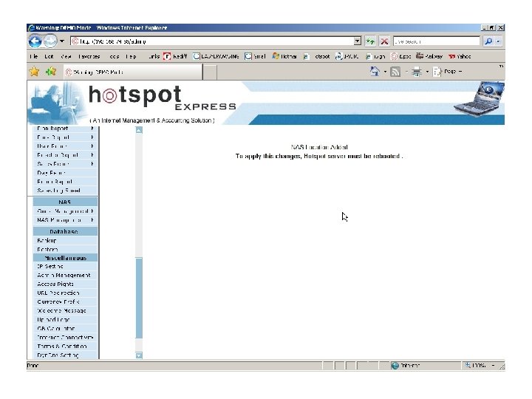The width and height of the screenshot is (532, 399).
Task: Open the Home button dropdown arrow
Action: coord(385,72)
